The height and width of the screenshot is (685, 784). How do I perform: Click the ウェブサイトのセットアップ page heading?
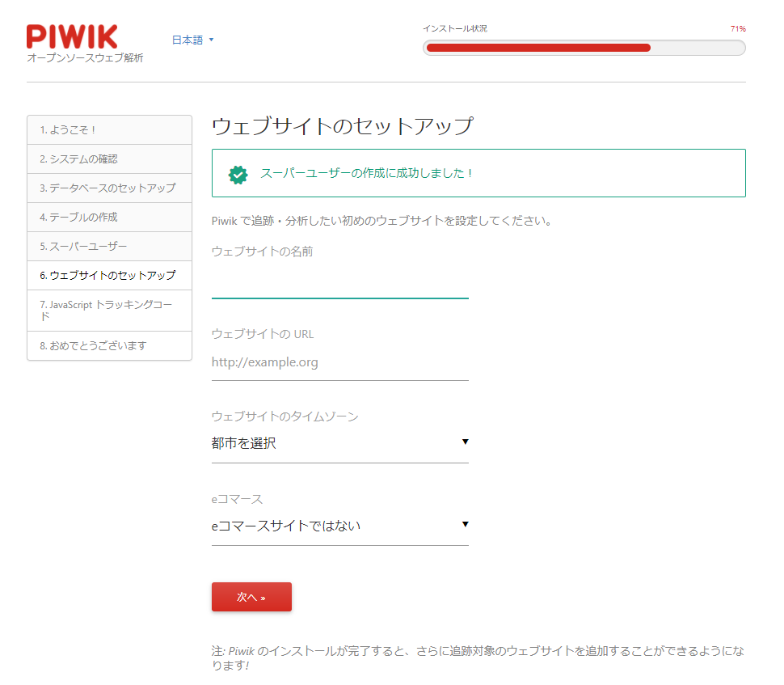[x=343, y=126]
